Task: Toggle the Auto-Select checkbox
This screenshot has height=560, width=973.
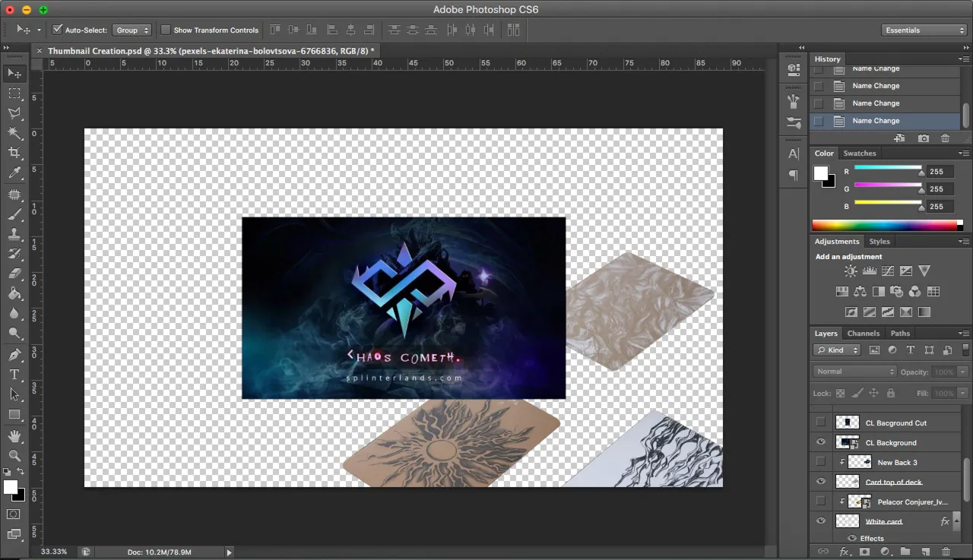Action: click(x=57, y=30)
